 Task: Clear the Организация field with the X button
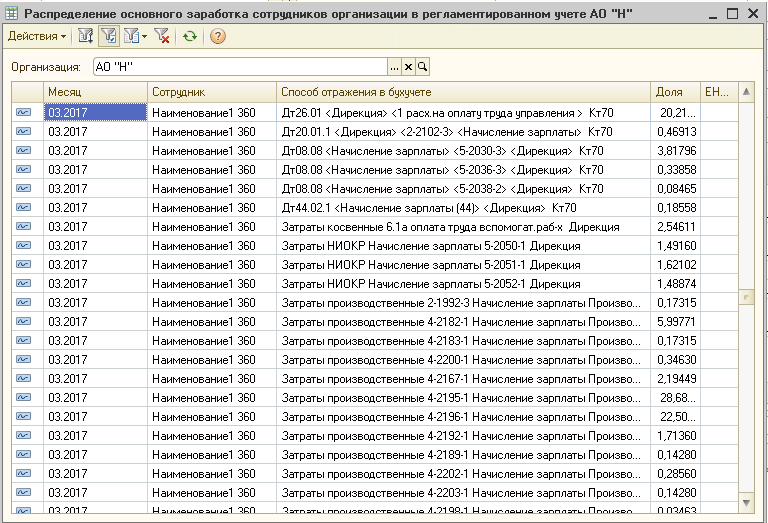408,67
